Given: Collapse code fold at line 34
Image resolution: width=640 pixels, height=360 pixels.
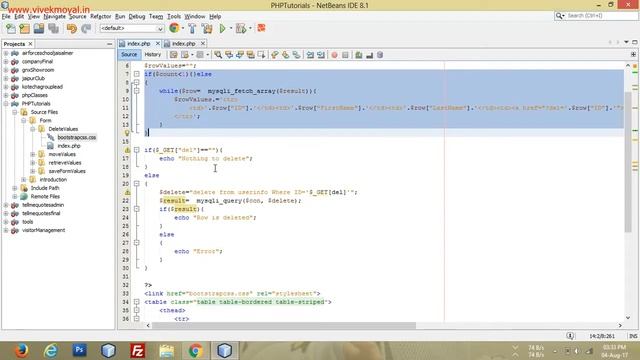Looking at the screenshot, I should tap(137, 302).
